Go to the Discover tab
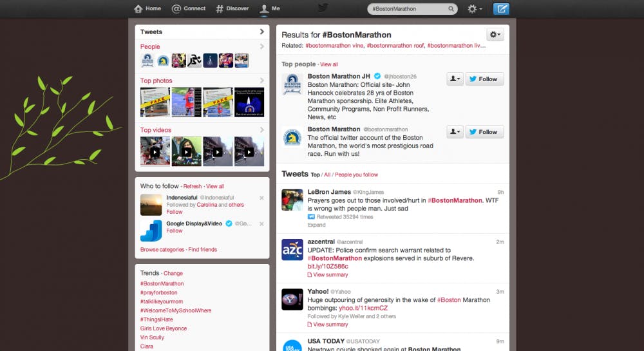The width and height of the screenshot is (644, 351). click(232, 9)
